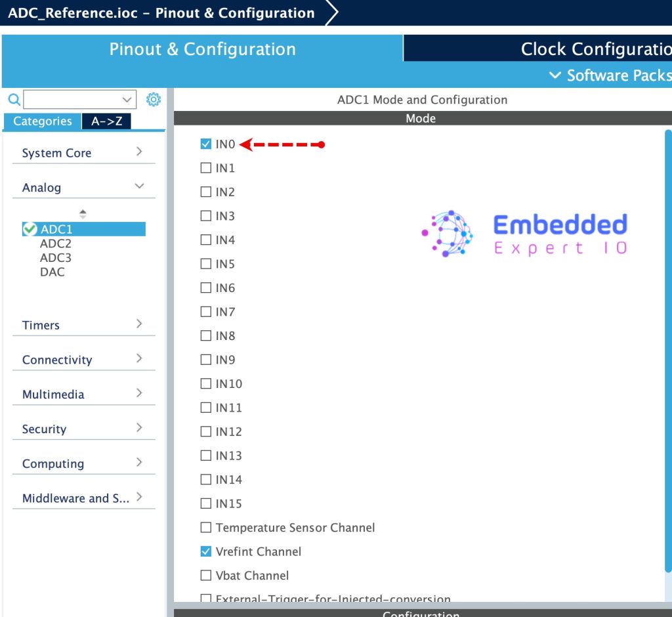Expand the Connectivity category

click(x=83, y=360)
